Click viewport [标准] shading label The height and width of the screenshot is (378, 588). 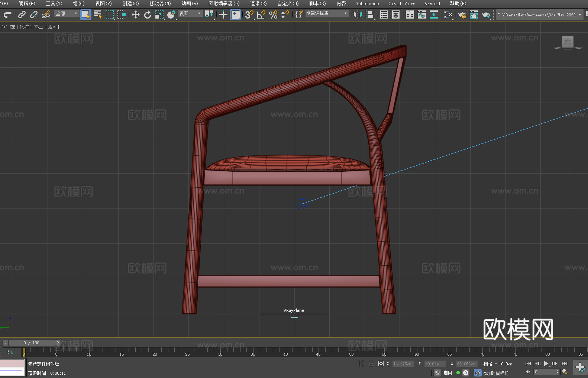coord(25,27)
